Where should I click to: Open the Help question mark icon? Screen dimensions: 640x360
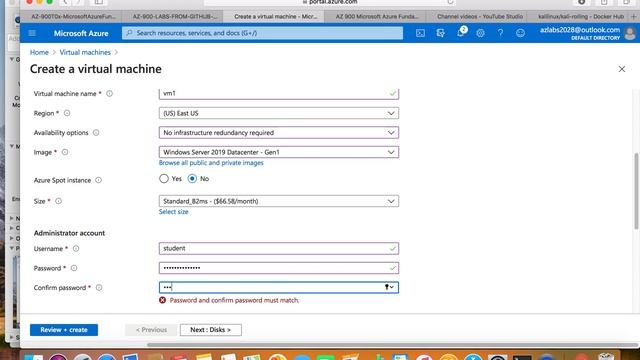(x=500, y=33)
